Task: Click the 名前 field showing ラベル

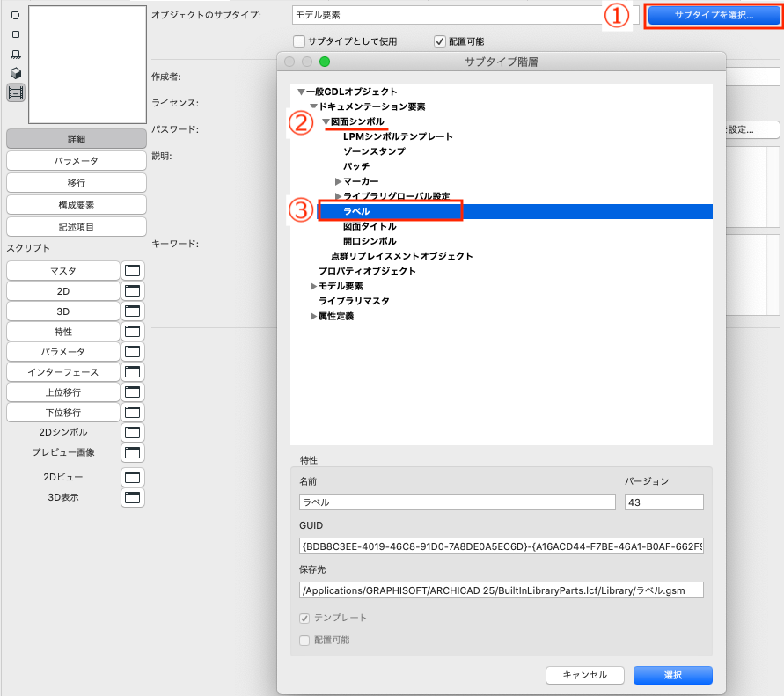Action: [x=457, y=502]
